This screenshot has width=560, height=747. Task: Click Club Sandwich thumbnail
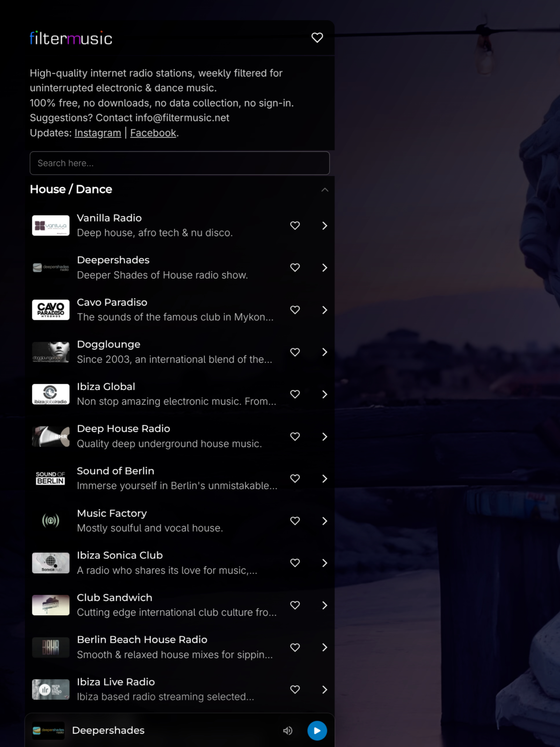click(51, 605)
